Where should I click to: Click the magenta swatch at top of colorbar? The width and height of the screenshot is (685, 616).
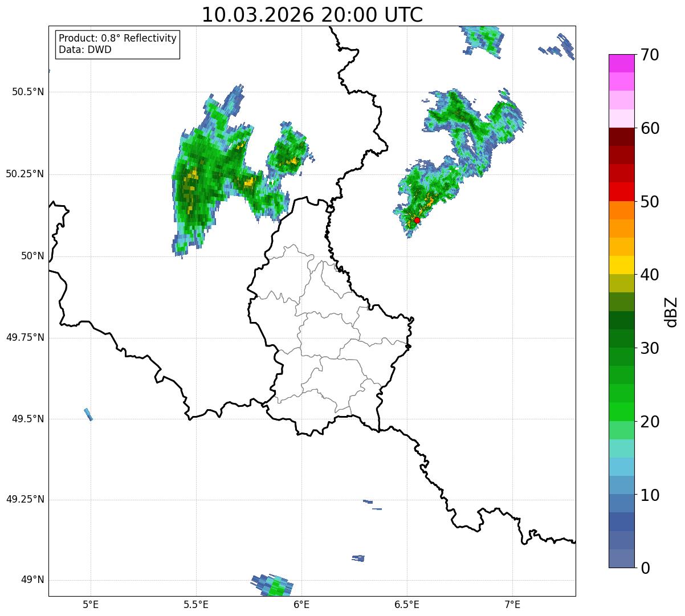click(x=621, y=63)
